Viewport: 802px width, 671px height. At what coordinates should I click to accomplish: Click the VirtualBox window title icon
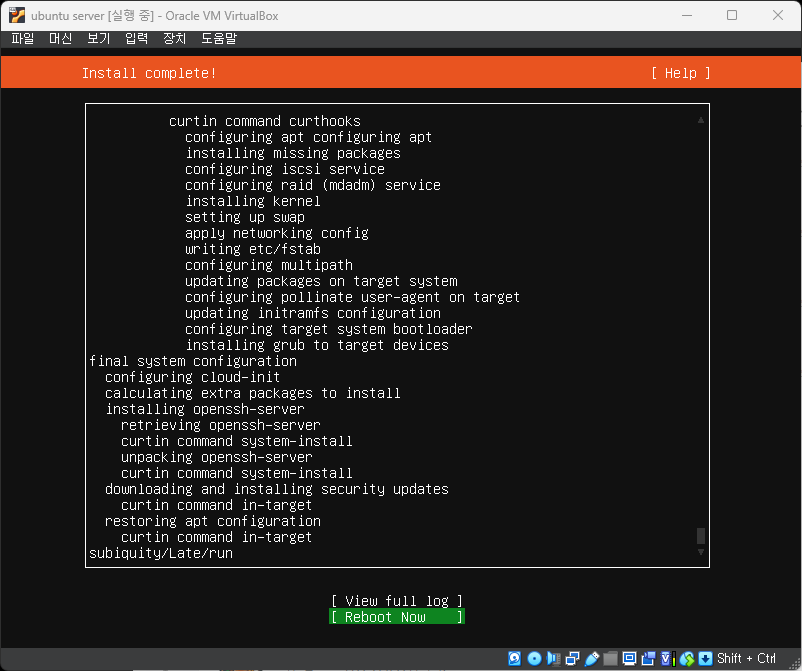coord(17,15)
